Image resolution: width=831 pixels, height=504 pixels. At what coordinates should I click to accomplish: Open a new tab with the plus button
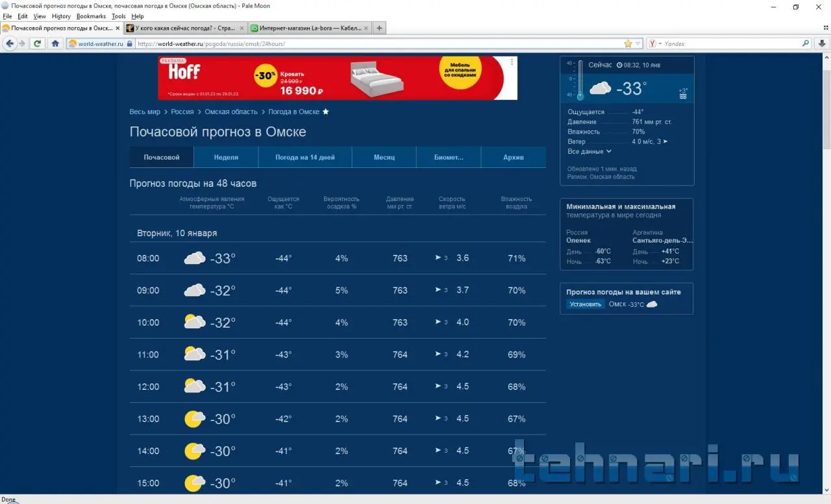[380, 28]
